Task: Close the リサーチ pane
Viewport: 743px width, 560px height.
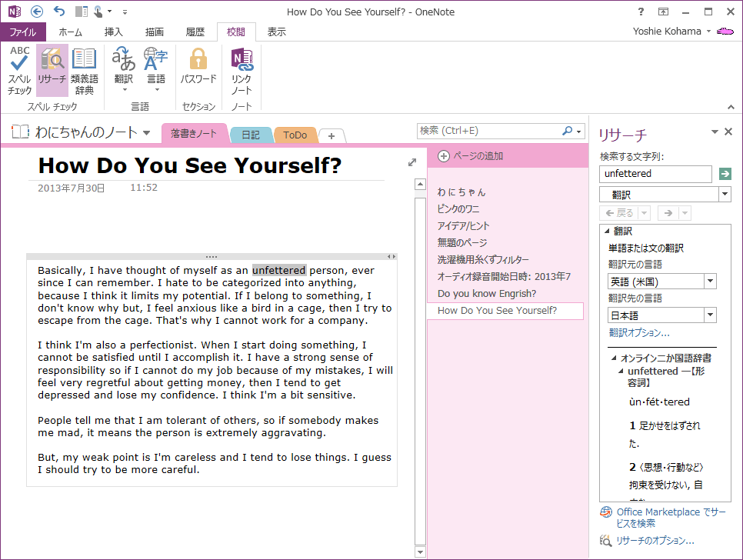Action: (728, 132)
